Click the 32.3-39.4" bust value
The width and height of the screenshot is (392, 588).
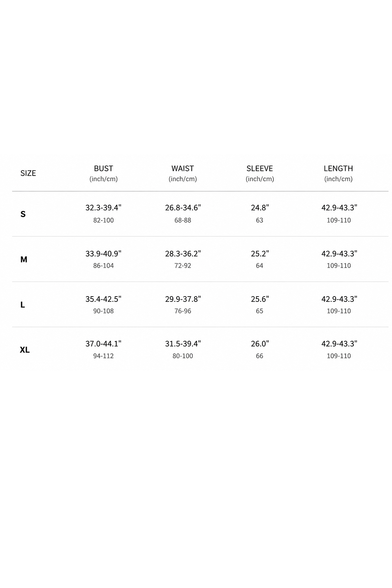tap(103, 208)
